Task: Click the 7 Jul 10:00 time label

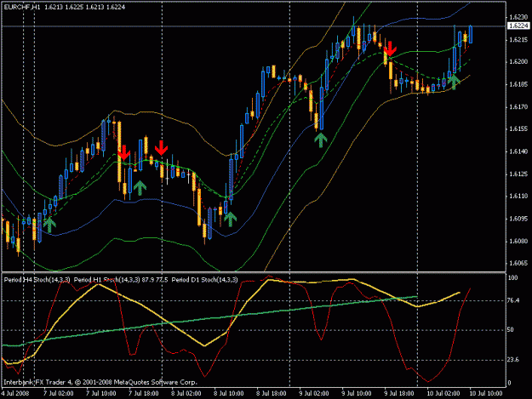Action: pyautogui.click(x=100, y=393)
